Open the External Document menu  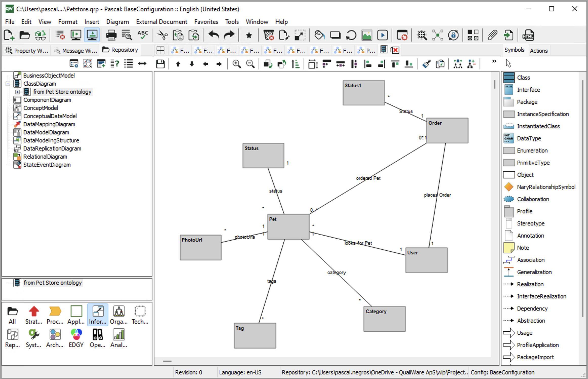[x=162, y=22]
